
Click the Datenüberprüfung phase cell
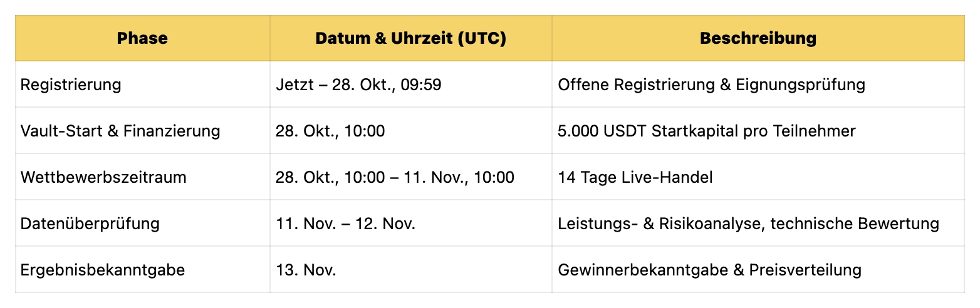click(x=90, y=223)
